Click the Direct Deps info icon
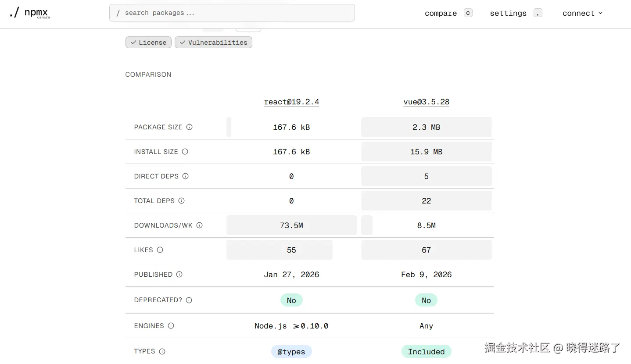The width and height of the screenshot is (631, 364). coord(185,176)
